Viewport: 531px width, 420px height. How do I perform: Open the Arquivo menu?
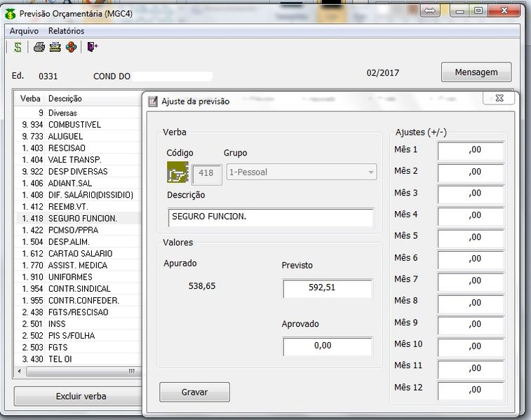tap(24, 31)
